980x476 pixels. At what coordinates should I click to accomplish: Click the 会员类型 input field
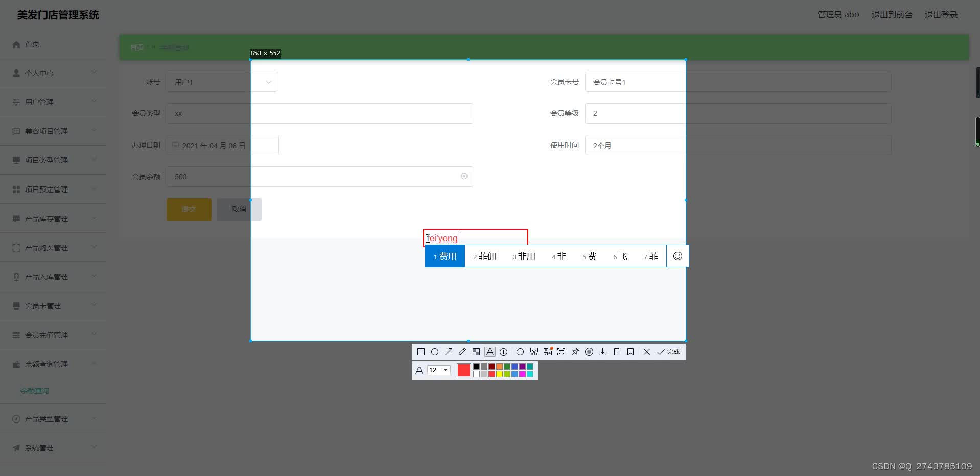[x=320, y=113]
